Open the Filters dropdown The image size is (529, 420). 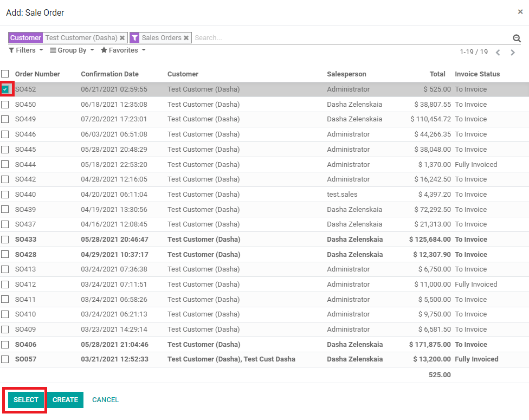coord(26,50)
